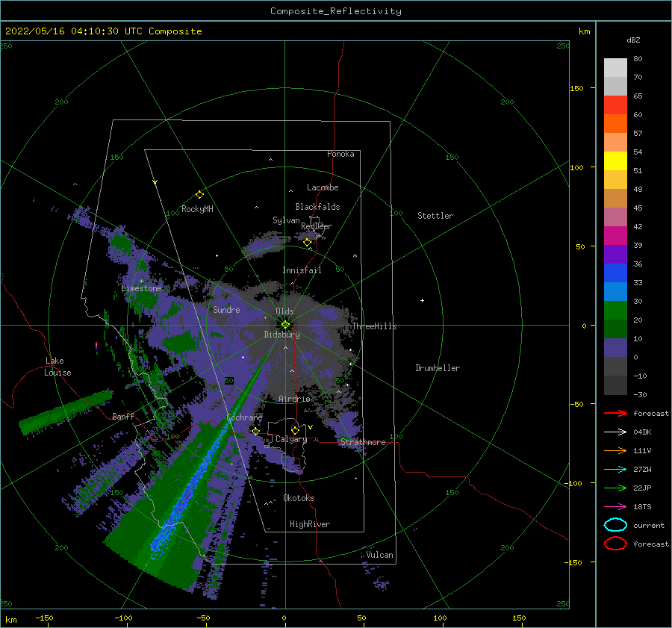Click the red forecast arrow in the legend

pyautogui.click(x=615, y=413)
